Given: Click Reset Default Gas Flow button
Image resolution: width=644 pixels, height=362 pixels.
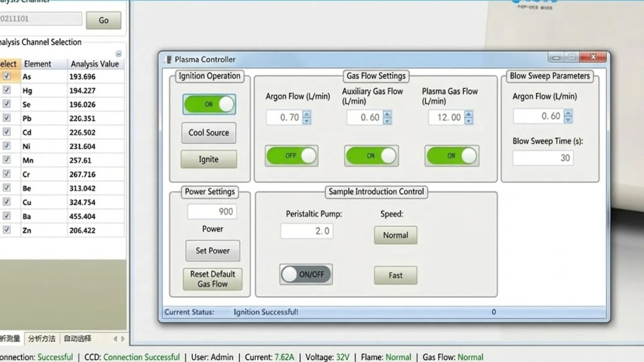Looking at the screenshot, I should pyautogui.click(x=213, y=279).
